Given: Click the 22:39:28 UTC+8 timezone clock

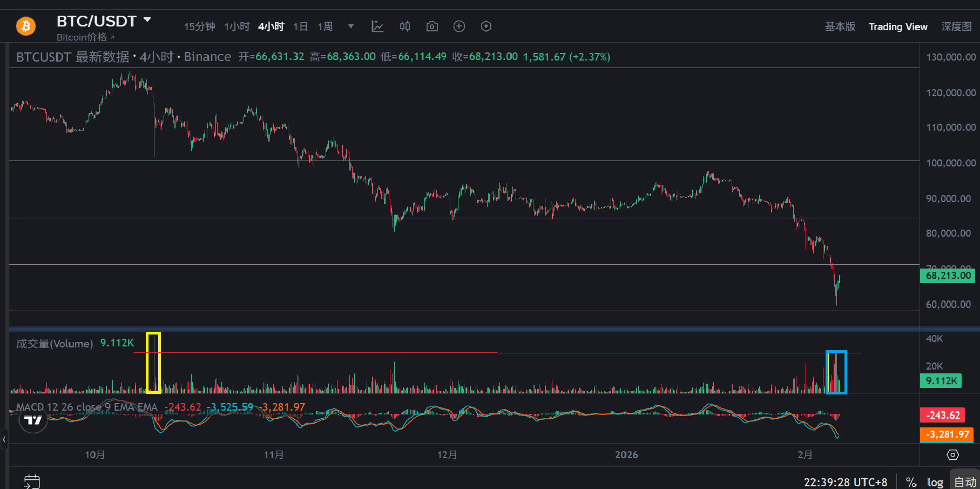Looking at the screenshot, I should tap(845, 482).
